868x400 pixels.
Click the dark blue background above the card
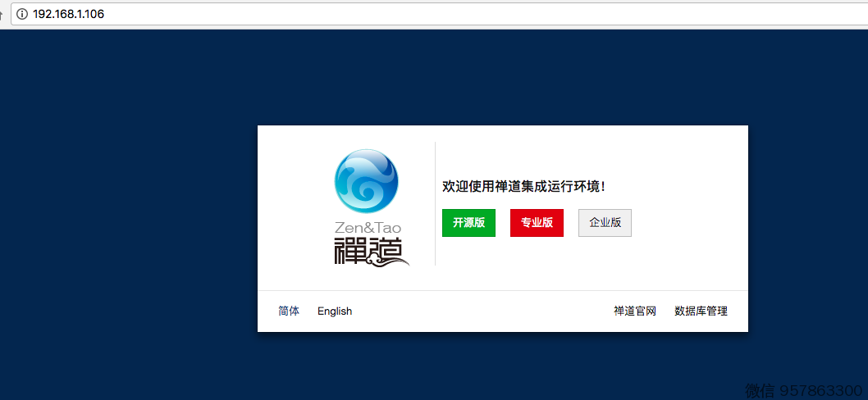point(492,78)
